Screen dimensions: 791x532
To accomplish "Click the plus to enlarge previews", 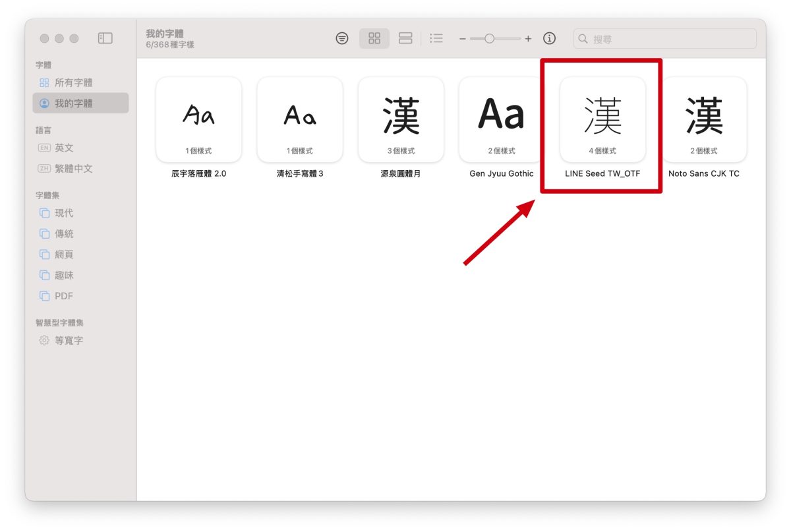I will tap(528, 39).
